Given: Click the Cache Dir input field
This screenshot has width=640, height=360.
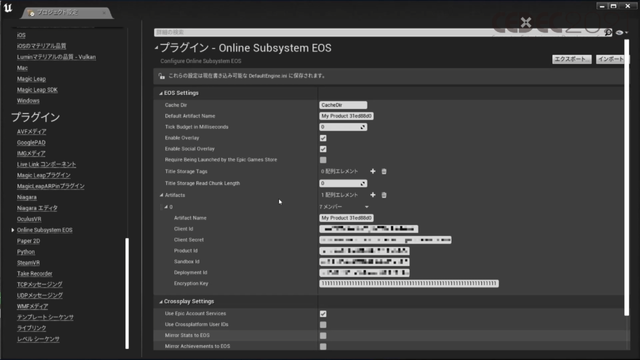Looking at the screenshot, I should pos(343,105).
